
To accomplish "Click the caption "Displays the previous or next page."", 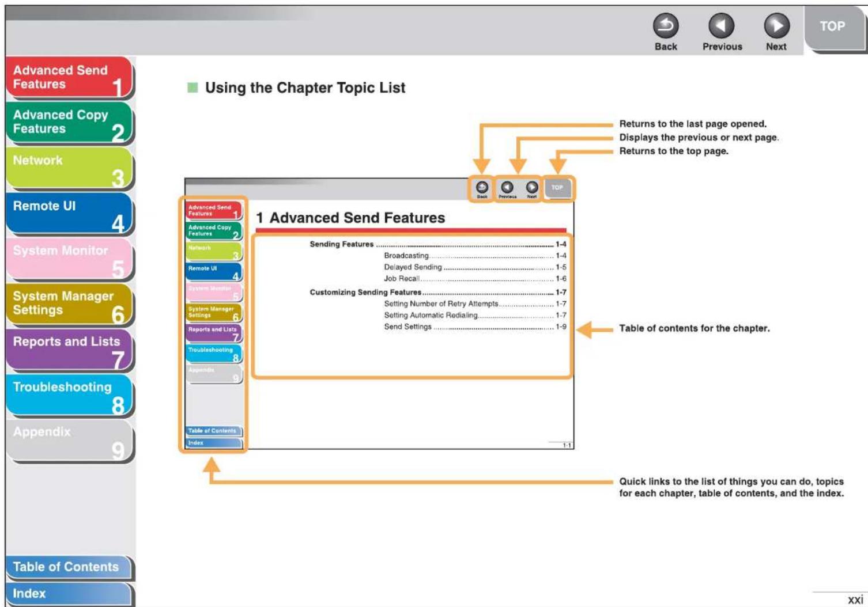I will click(699, 138).
